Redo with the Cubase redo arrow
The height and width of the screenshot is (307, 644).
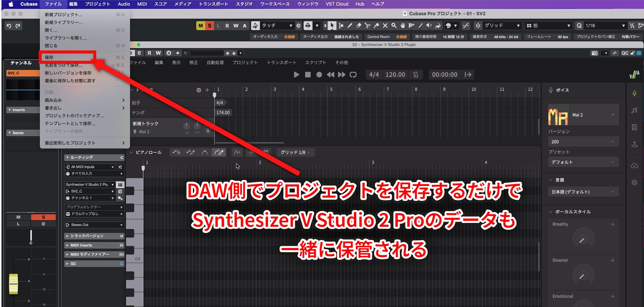click(x=18, y=26)
